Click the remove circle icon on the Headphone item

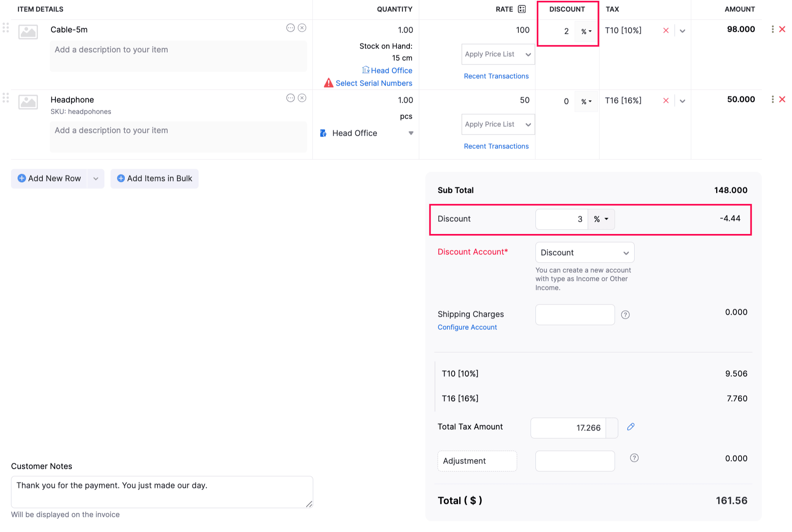[x=302, y=98]
